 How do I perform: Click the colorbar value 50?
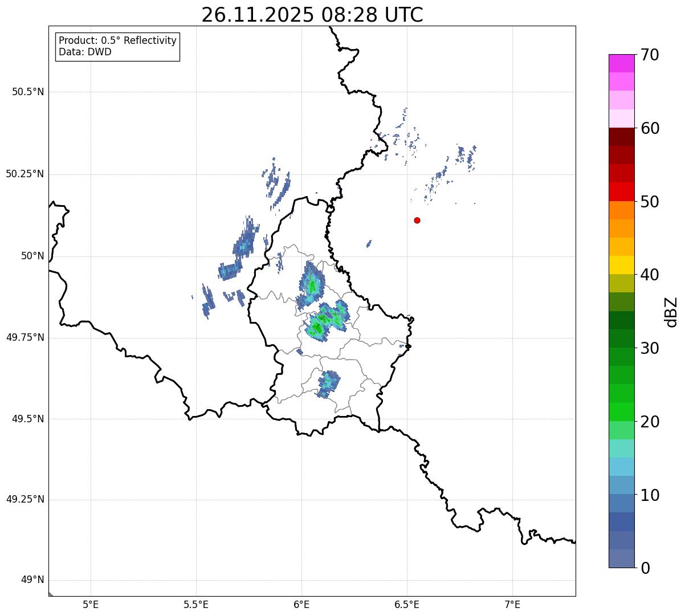point(650,202)
